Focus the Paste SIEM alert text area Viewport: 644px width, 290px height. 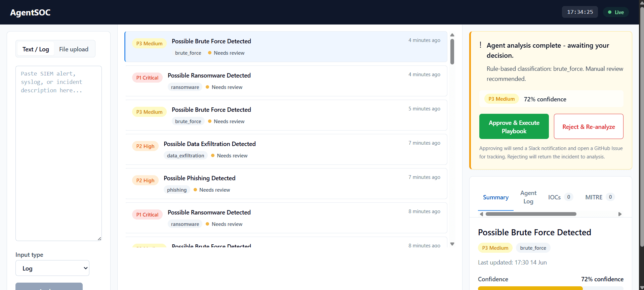point(58,153)
